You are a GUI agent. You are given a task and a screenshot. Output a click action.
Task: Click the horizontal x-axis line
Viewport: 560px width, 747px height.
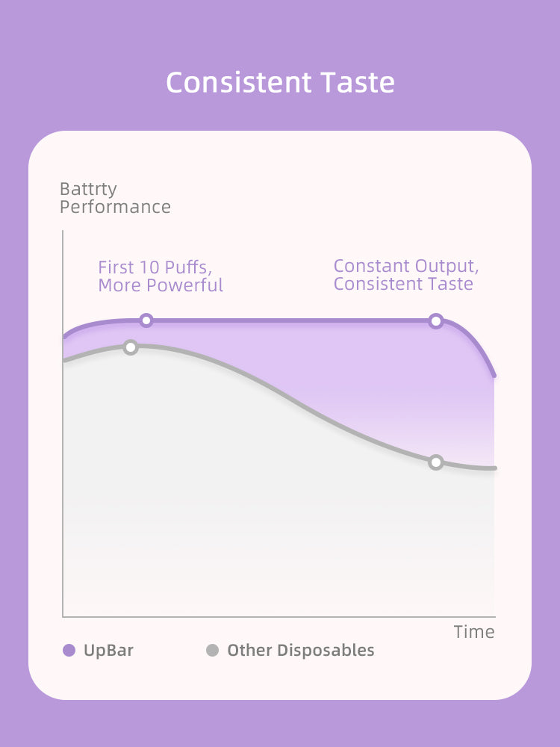(x=279, y=616)
